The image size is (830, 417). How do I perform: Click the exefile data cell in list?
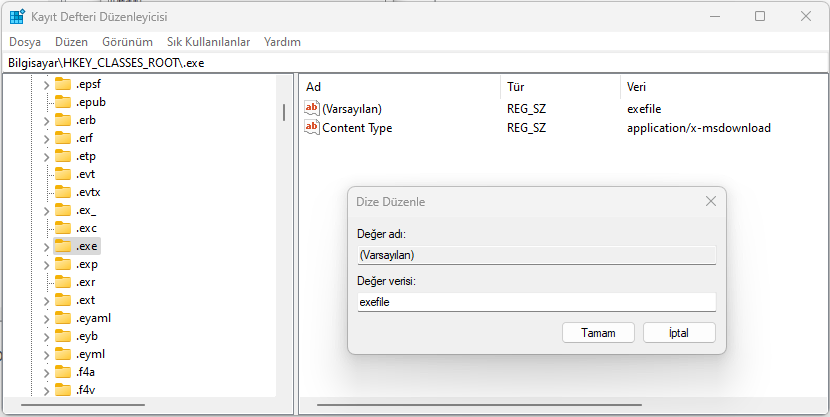(644, 110)
